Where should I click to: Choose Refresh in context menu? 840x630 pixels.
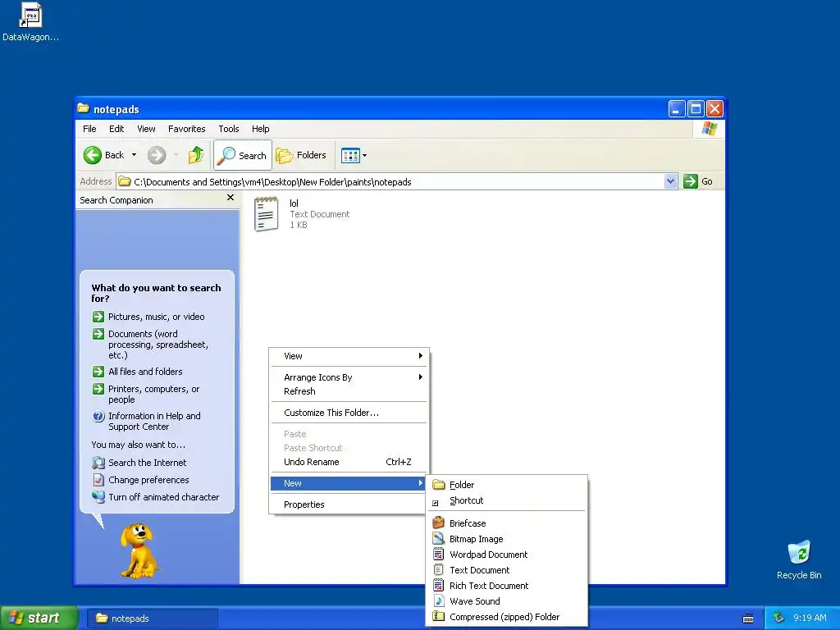point(349,391)
